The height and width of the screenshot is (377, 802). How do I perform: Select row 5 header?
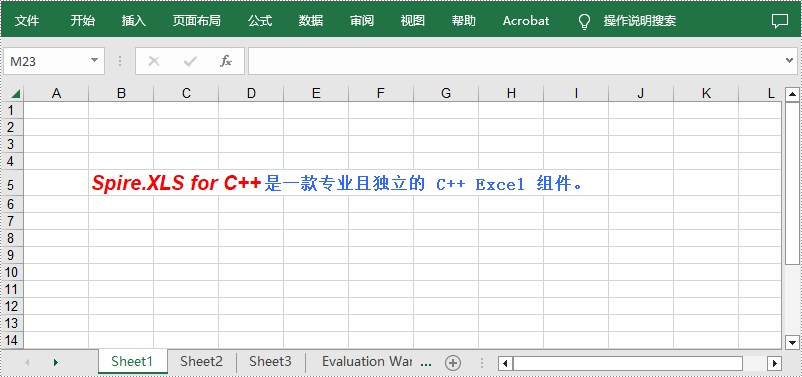[x=12, y=184]
